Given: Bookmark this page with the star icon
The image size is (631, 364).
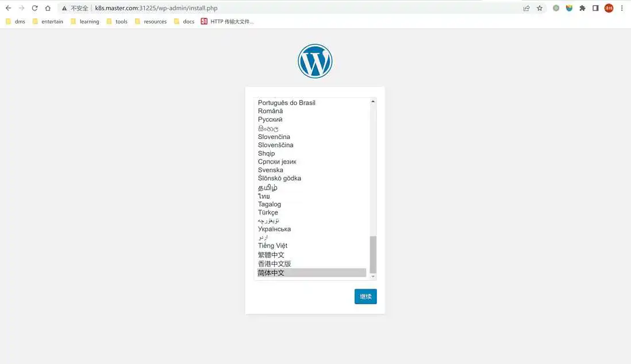Looking at the screenshot, I should [x=540, y=8].
